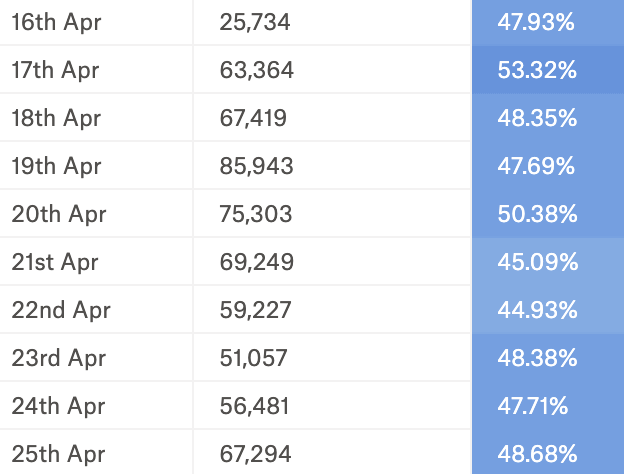Select the 19th Apr date cell
Viewport: 624px width, 474px height.
(x=57, y=166)
